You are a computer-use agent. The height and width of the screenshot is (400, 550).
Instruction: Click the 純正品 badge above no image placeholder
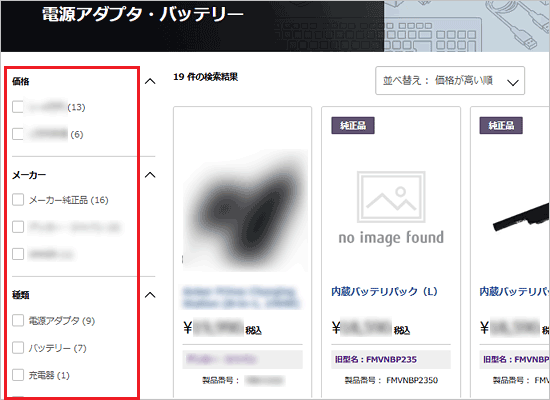pyautogui.click(x=353, y=125)
